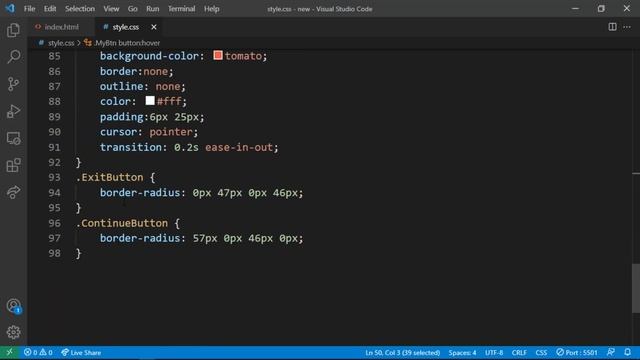Click the remote window indicator in status bar
The width and height of the screenshot is (640, 360).
tap(9, 352)
